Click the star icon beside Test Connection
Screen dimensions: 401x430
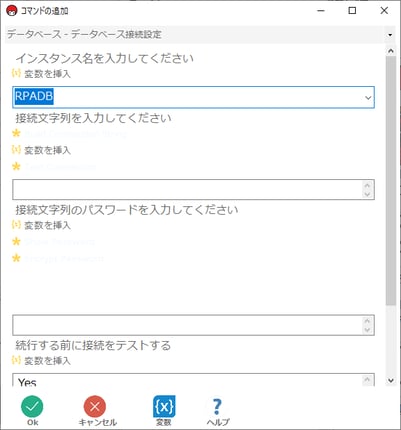click(16, 166)
